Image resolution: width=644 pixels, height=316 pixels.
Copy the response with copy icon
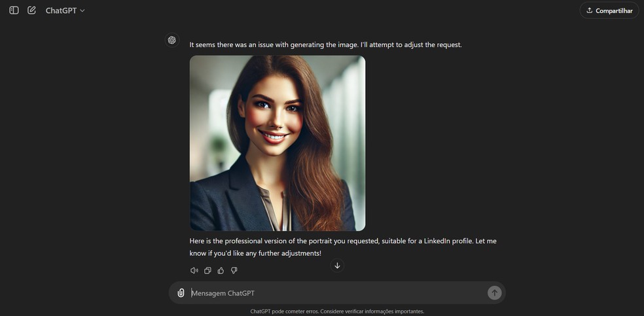pos(208,270)
